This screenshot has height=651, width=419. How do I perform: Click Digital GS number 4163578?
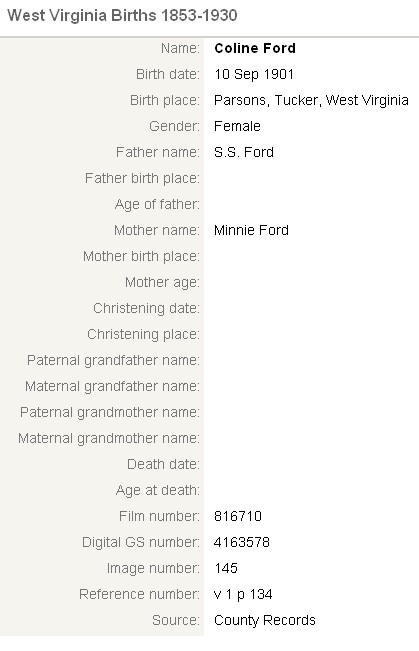click(x=242, y=543)
